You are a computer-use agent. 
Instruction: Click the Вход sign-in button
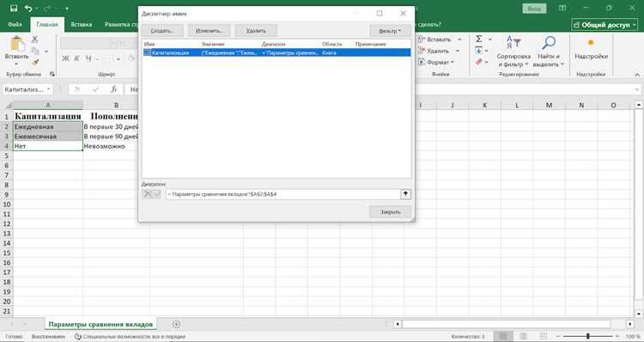click(534, 9)
